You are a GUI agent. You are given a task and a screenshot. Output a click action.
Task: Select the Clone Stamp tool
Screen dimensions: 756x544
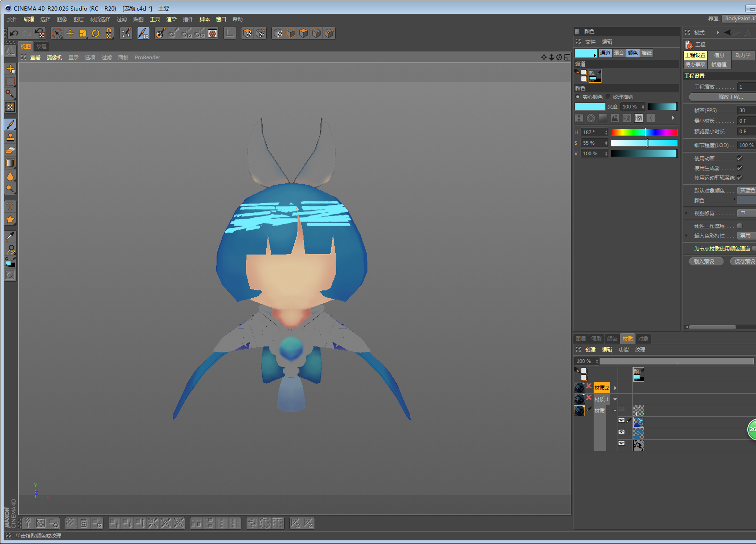[10, 137]
